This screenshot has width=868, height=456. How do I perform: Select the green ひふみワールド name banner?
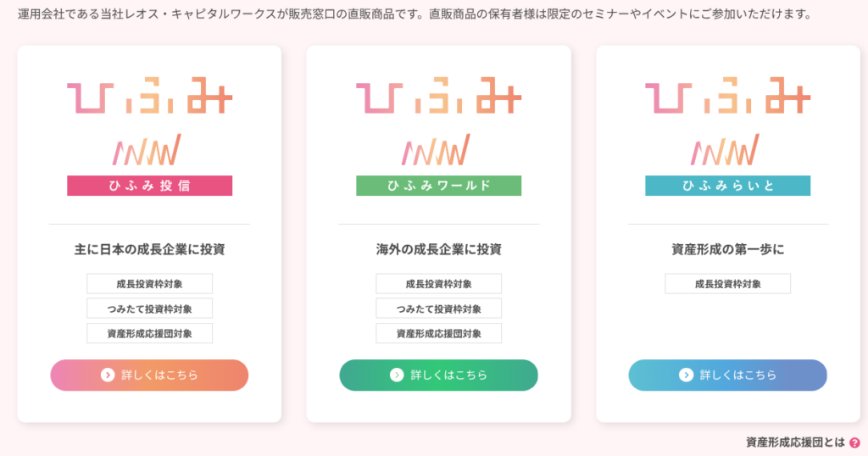(438, 186)
